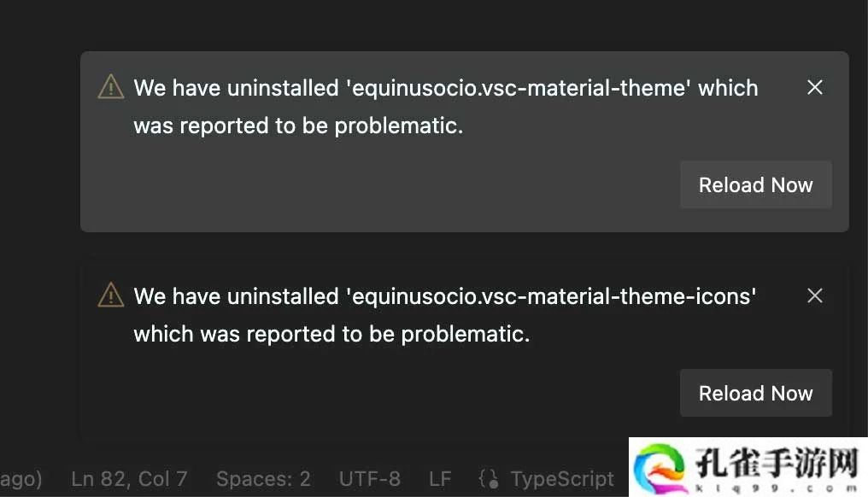Screen dimensions: 868x497
Task: Click the 孔雀手游网 watermark text
Action: [777, 462]
